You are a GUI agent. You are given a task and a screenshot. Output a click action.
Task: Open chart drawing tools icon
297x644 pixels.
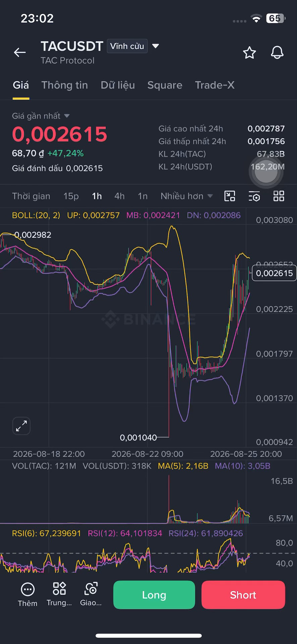point(230,196)
